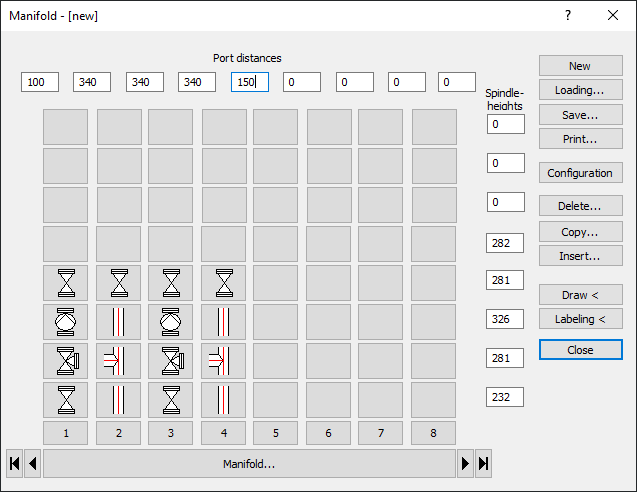This screenshot has height=492, width=637.
Task: Select the topmost valve symbol in column 4
Action: 223,283
